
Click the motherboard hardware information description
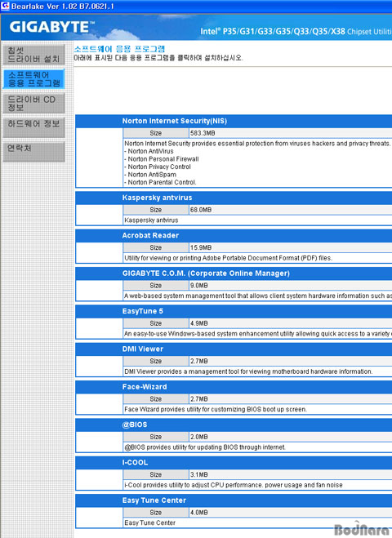coord(248,371)
